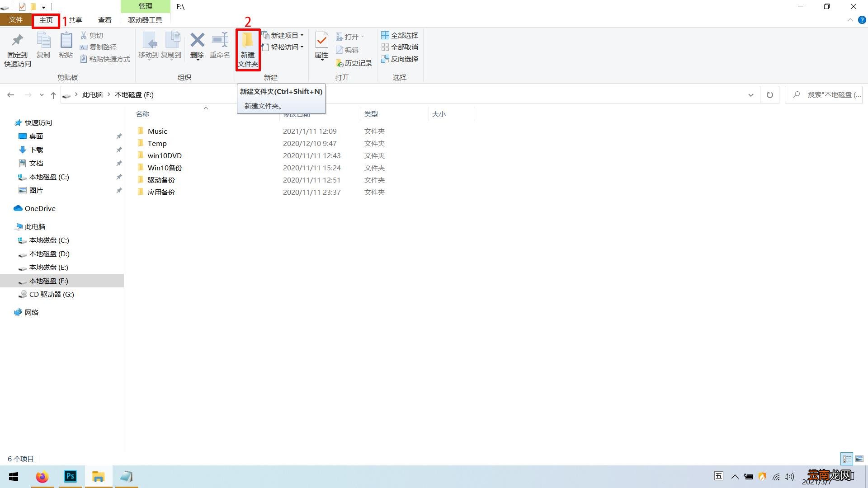
Task: Expand the address bar history dropdown
Action: coord(750,95)
